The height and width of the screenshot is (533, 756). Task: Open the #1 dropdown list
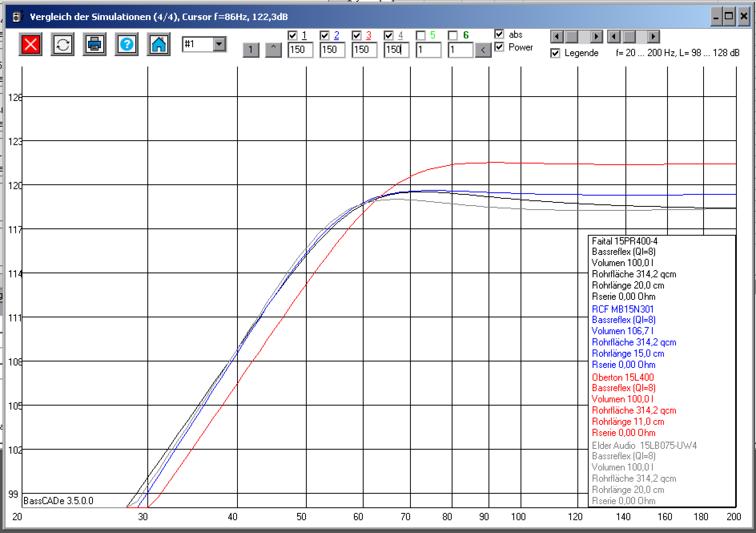point(219,44)
